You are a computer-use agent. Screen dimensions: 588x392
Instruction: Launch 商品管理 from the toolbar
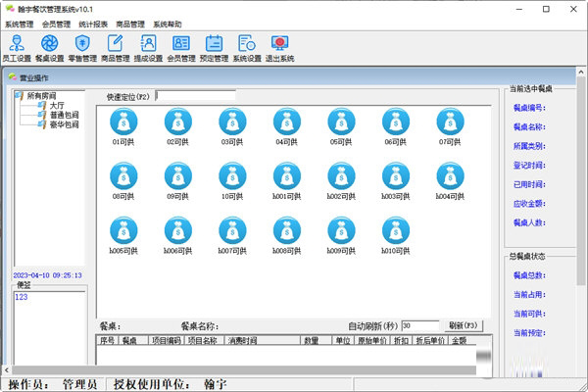[x=116, y=46]
